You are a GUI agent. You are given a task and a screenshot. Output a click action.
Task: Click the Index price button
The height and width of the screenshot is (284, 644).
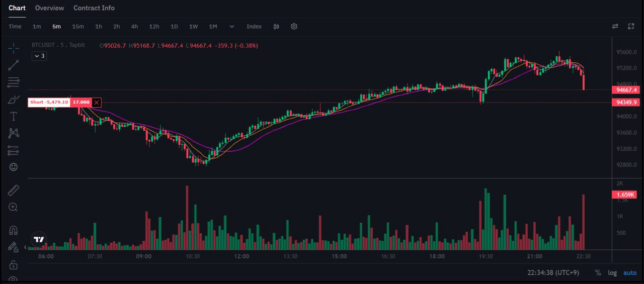254,27
